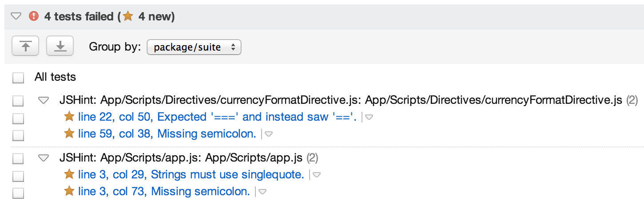Click star icon on line 22 col 50 test
The width and height of the screenshot is (644, 205).
pos(69,117)
